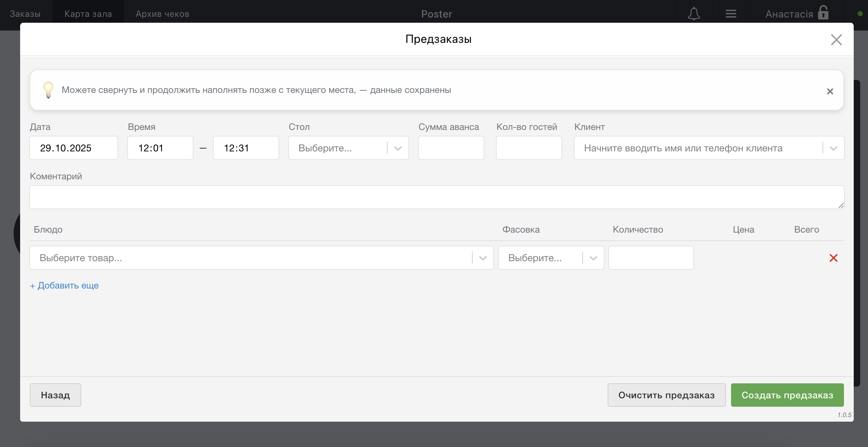This screenshot has width=868, height=447.
Task: Switch to Заказы tab
Action: [25, 14]
